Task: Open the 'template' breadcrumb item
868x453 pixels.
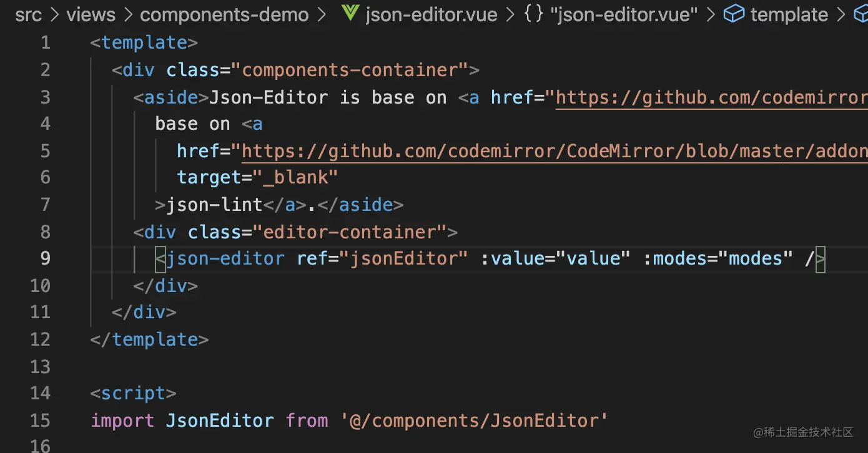Action: point(789,14)
